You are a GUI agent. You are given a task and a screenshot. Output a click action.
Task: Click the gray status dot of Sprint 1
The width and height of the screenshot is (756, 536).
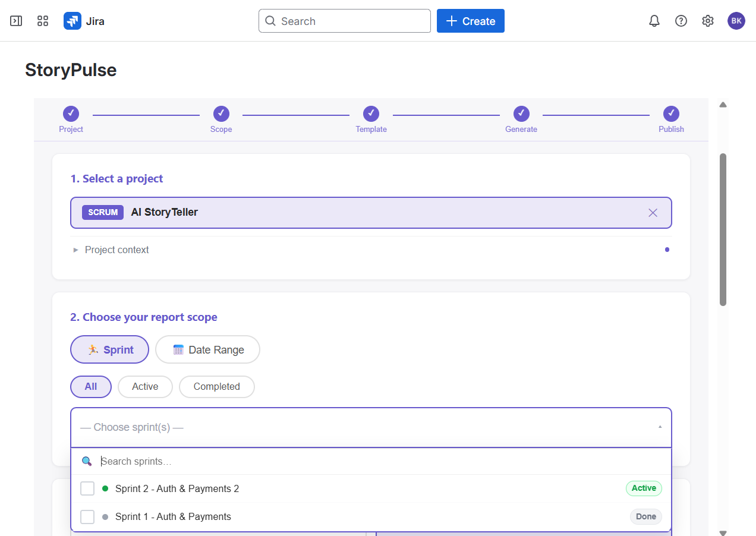[x=105, y=517]
